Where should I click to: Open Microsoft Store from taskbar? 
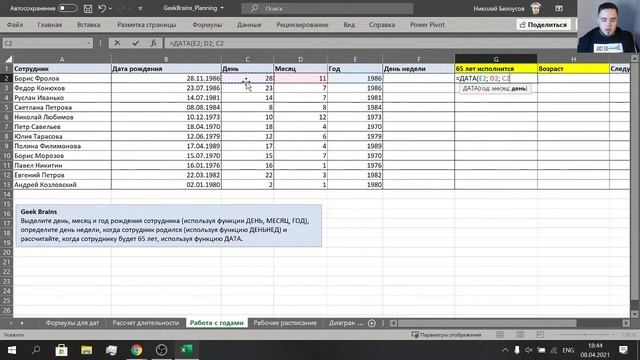pyautogui.click(x=62, y=350)
